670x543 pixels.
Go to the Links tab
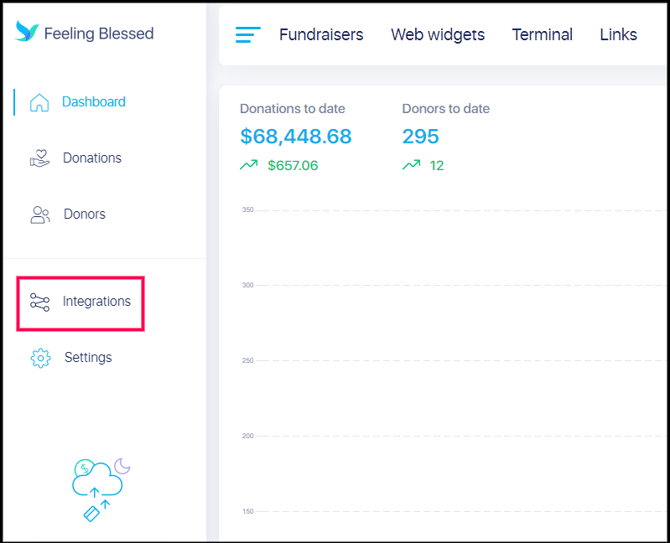pos(618,35)
